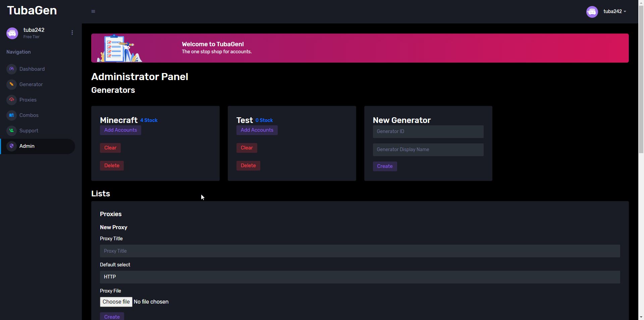Go to the Generator page
Viewport: 644px width, 320px height.
pos(38,84)
